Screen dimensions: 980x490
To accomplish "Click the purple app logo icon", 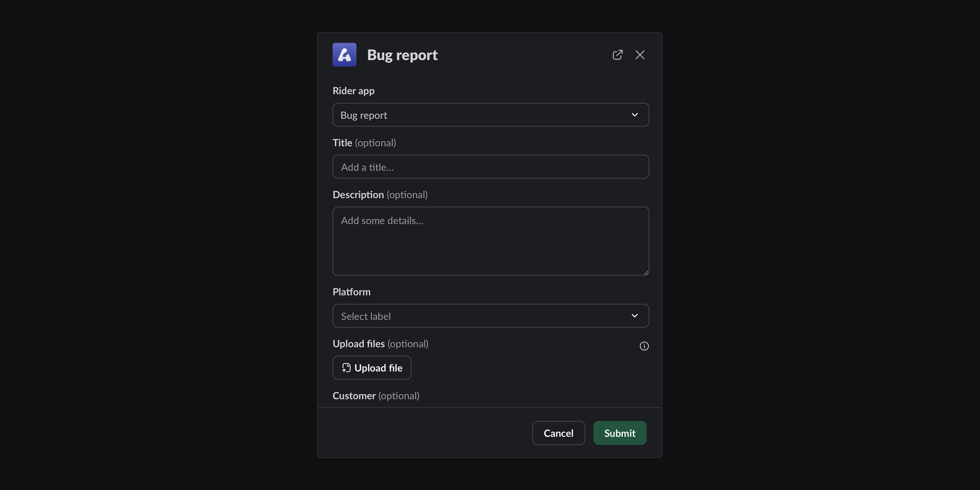I will [344, 55].
